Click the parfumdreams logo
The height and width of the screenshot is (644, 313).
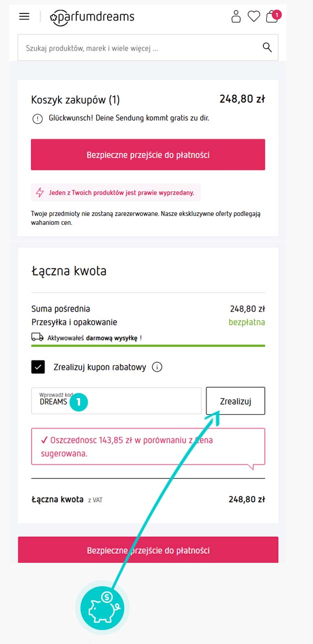click(92, 17)
